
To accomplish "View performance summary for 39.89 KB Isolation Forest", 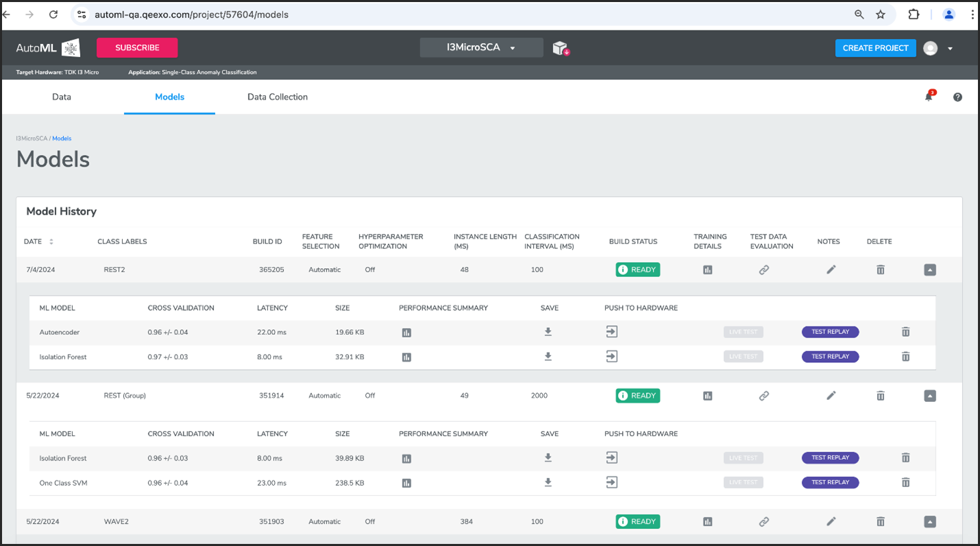I will (406, 459).
